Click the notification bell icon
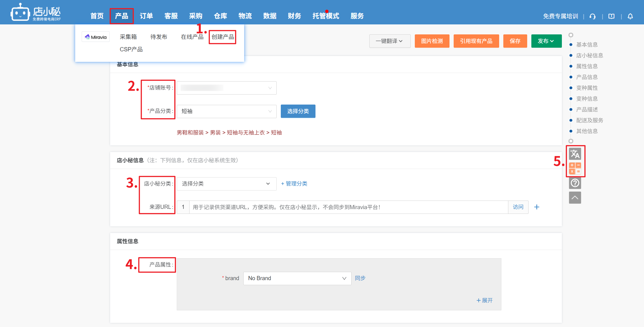 (x=630, y=16)
